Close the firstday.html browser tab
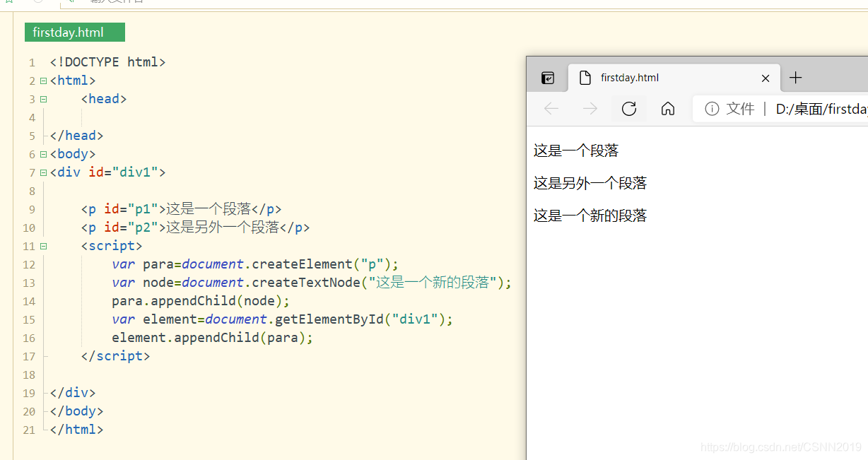This screenshot has height=460, width=868. (765, 78)
